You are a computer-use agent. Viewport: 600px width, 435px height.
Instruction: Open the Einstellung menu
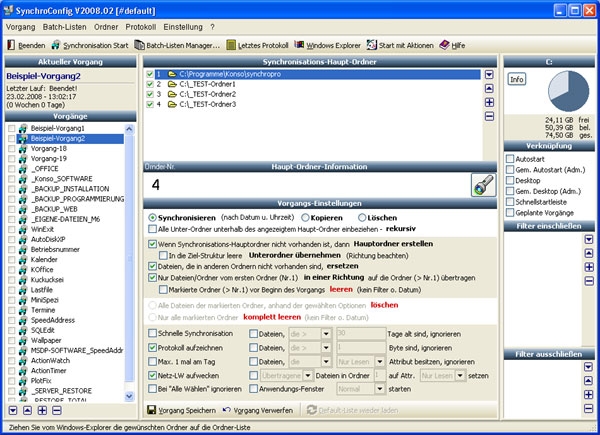click(x=184, y=26)
